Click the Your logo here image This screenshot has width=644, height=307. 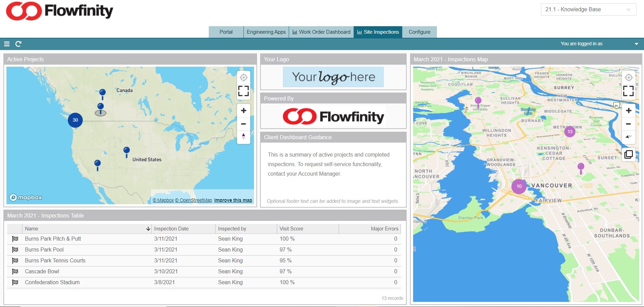[333, 77]
